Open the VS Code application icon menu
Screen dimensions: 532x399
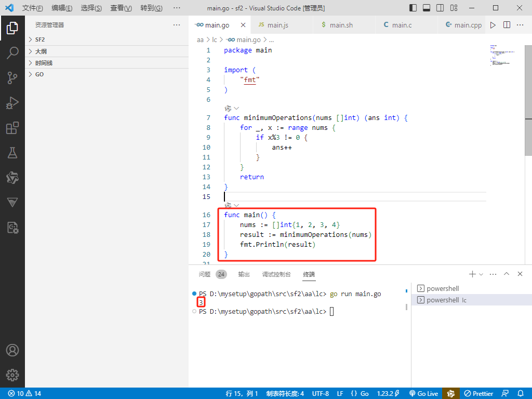tap(9, 8)
